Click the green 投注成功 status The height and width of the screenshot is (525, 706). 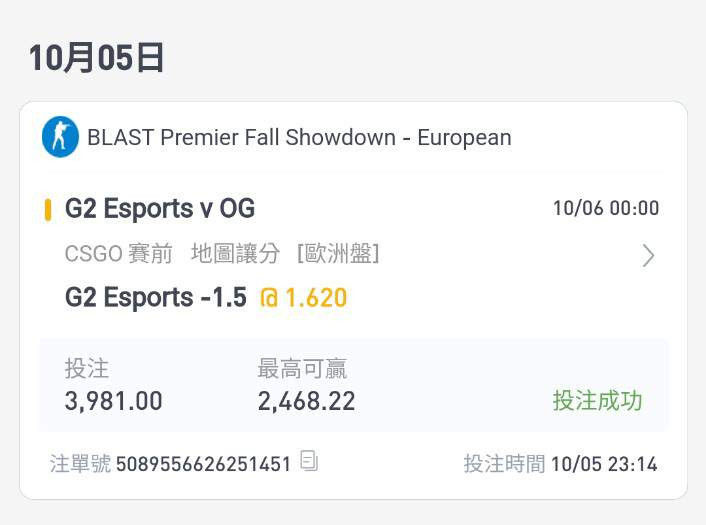pyautogui.click(x=597, y=400)
